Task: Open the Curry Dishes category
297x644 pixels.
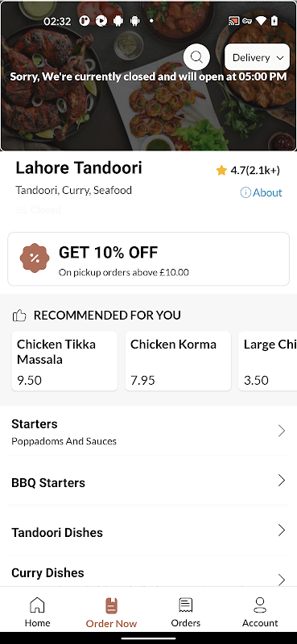Action: [148, 572]
